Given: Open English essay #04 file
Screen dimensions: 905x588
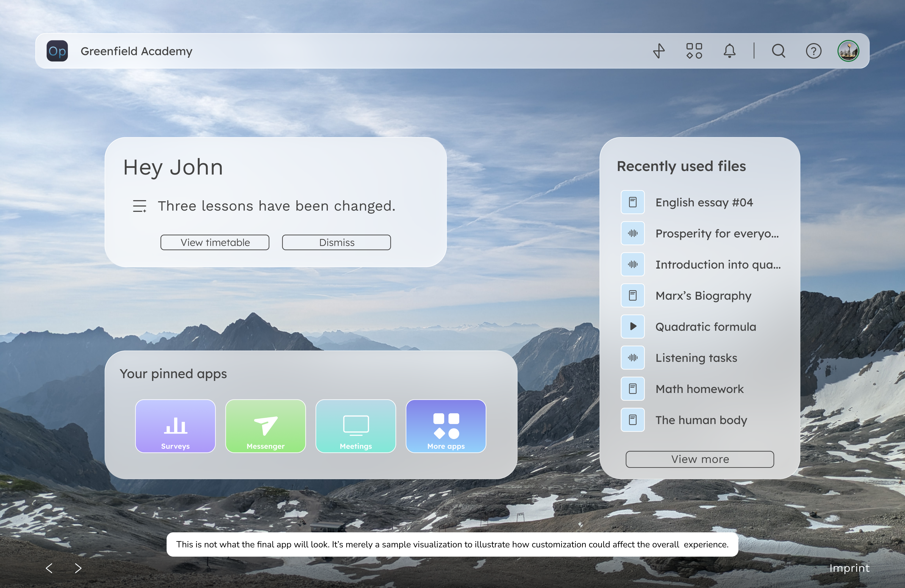Looking at the screenshot, I should click(x=703, y=202).
